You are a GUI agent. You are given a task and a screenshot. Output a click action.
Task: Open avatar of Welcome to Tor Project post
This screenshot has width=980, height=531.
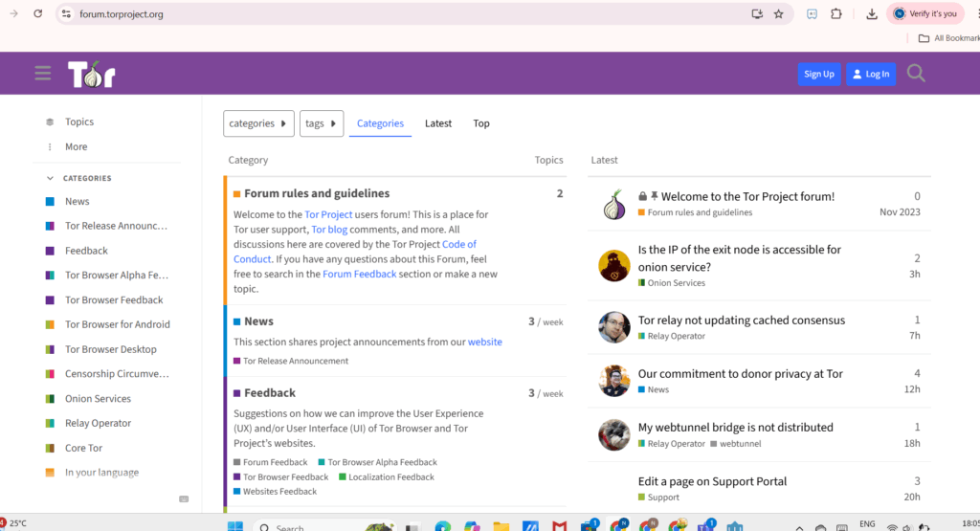(x=614, y=205)
